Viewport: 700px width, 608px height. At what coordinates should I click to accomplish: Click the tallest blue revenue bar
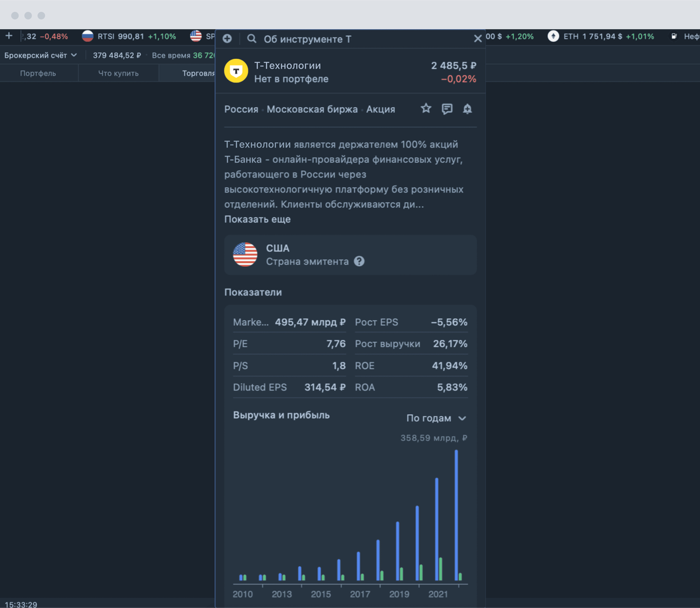[457, 515]
